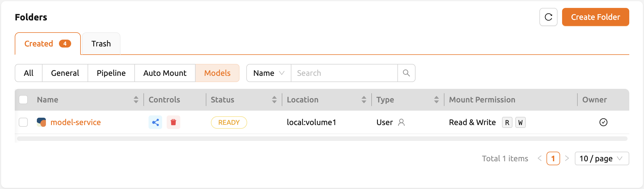The width and height of the screenshot is (644, 189).
Task: Click the READY status tag
Action: [x=229, y=123]
